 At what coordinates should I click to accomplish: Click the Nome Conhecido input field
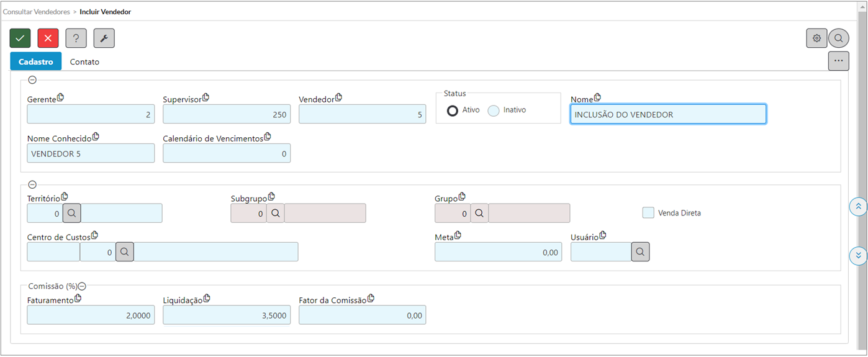[x=91, y=153]
